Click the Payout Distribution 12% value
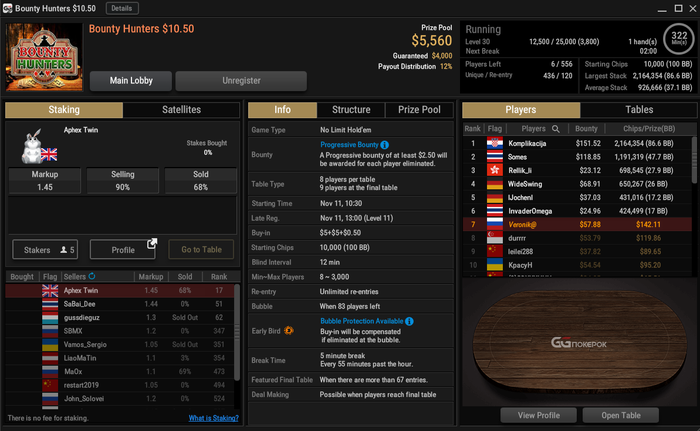 [446, 67]
